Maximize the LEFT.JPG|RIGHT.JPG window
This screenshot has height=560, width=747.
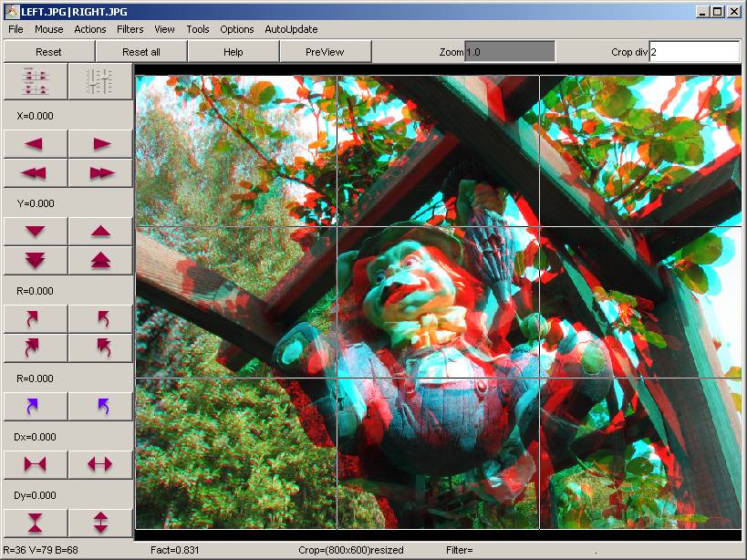[718, 12]
